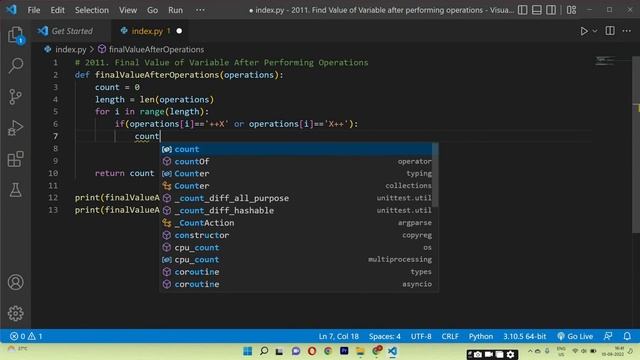Split the editor to the right
This screenshot has height=360, width=640.
point(610,31)
